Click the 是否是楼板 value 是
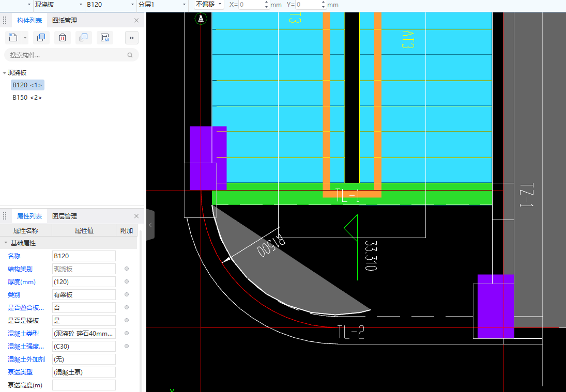The width and height of the screenshot is (566, 392). 84,321
